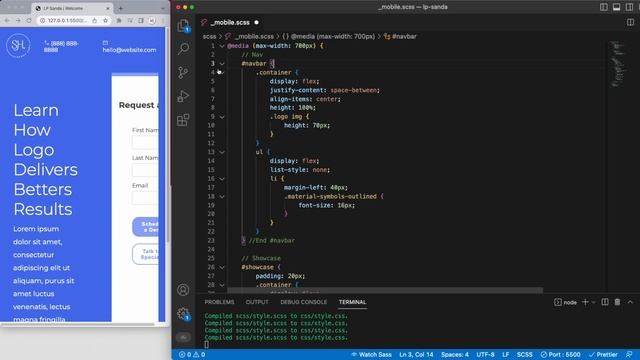Collapse the ul block on line 13
Viewport: 640px width, 360px height.
pyautogui.click(x=222, y=152)
